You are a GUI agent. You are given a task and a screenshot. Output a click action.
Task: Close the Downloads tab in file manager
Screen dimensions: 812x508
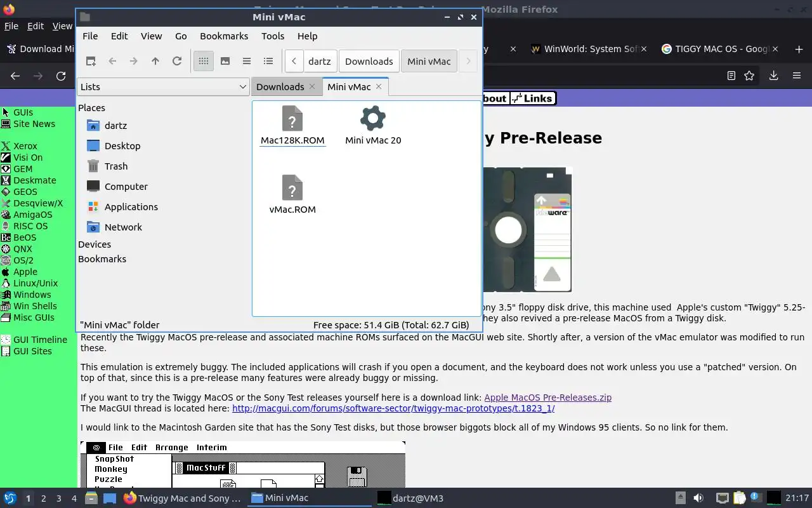tap(312, 86)
